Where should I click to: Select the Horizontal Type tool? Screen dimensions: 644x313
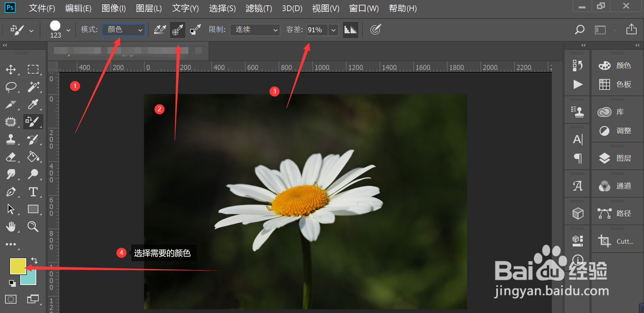[x=33, y=192]
